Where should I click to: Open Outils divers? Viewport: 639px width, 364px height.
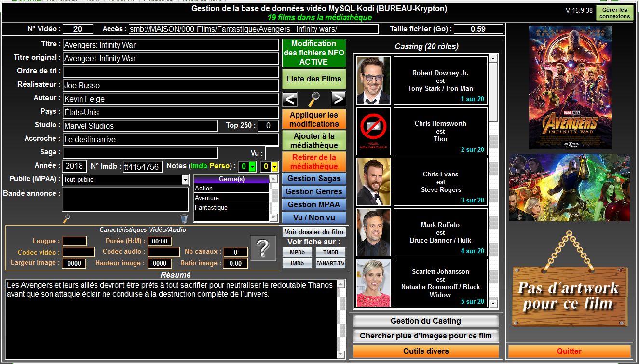(426, 351)
